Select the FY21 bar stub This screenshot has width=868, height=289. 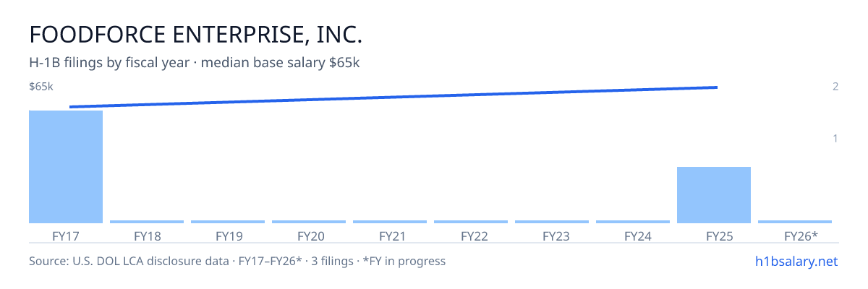coord(390,222)
